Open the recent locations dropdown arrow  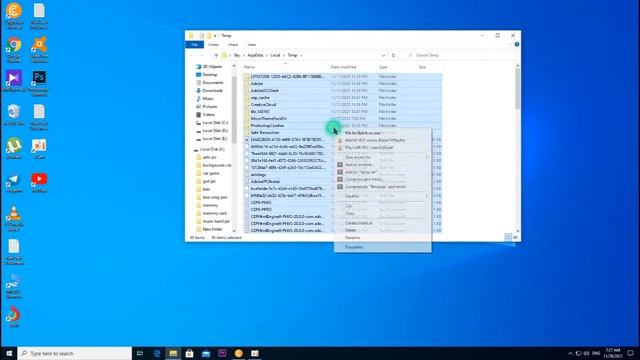(x=209, y=55)
